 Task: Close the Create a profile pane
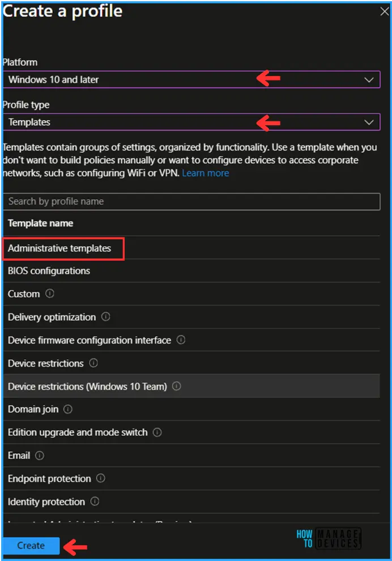click(384, 11)
